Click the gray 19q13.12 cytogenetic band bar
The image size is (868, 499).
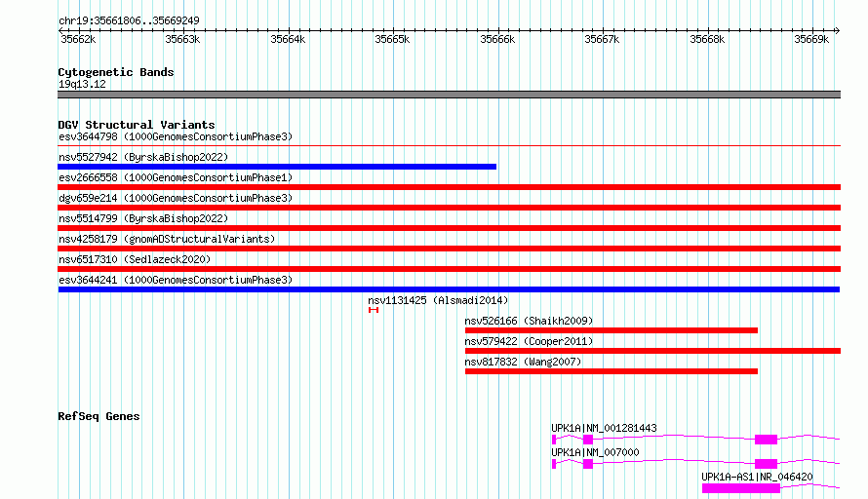[449, 95]
